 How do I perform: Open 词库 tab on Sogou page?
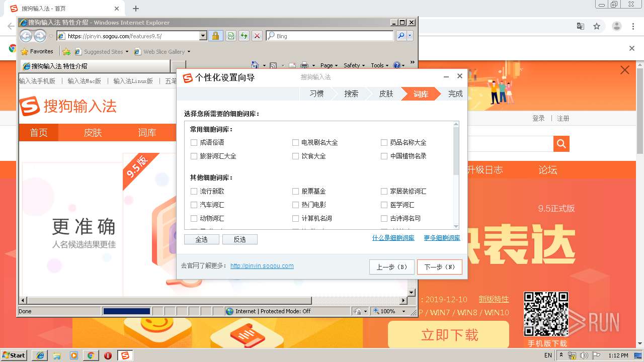[147, 133]
